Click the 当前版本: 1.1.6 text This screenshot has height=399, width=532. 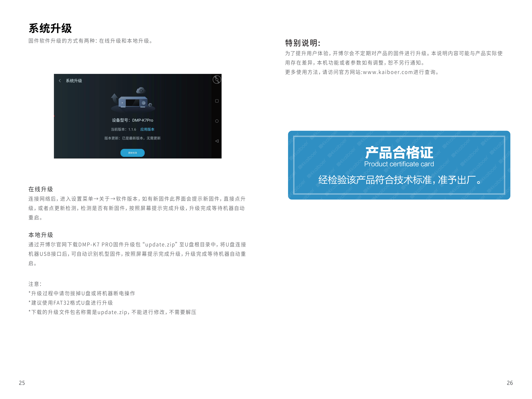coord(123,129)
